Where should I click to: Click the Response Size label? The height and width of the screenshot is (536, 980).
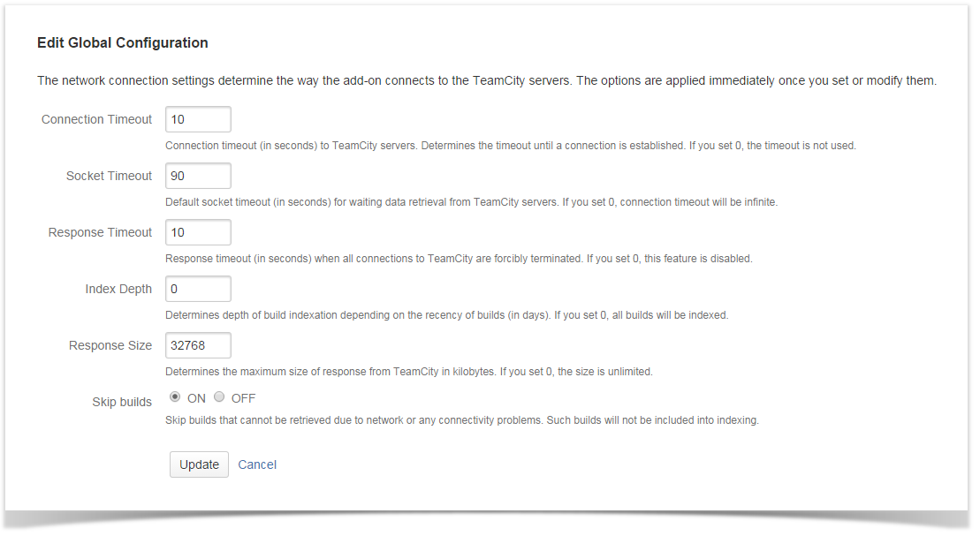(x=110, y=345)
